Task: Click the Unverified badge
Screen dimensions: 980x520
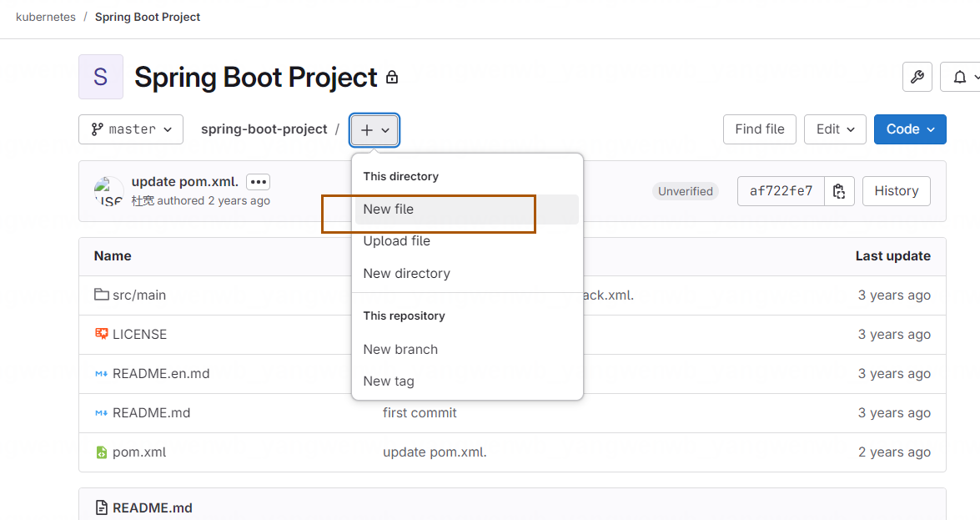Action: [685, 191]
